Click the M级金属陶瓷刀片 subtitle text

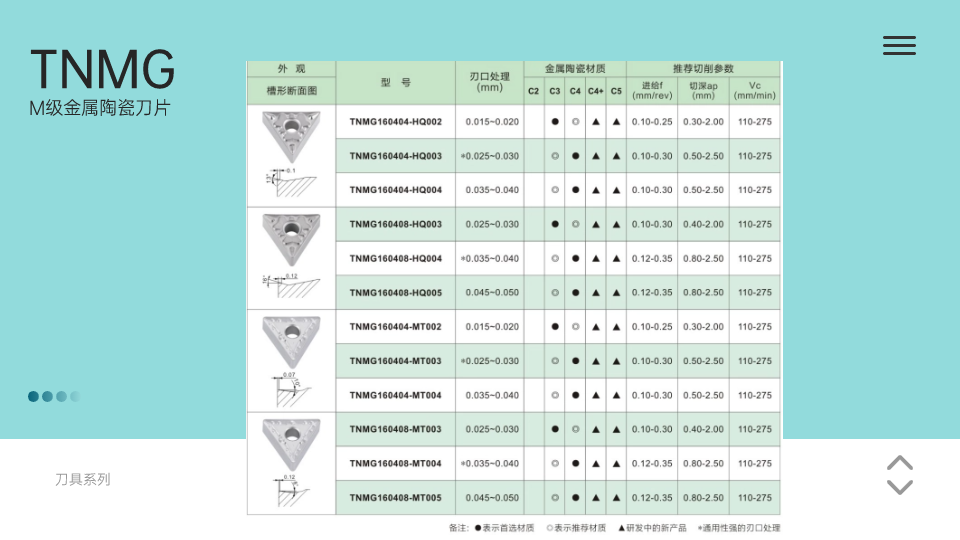click(100, 108)
